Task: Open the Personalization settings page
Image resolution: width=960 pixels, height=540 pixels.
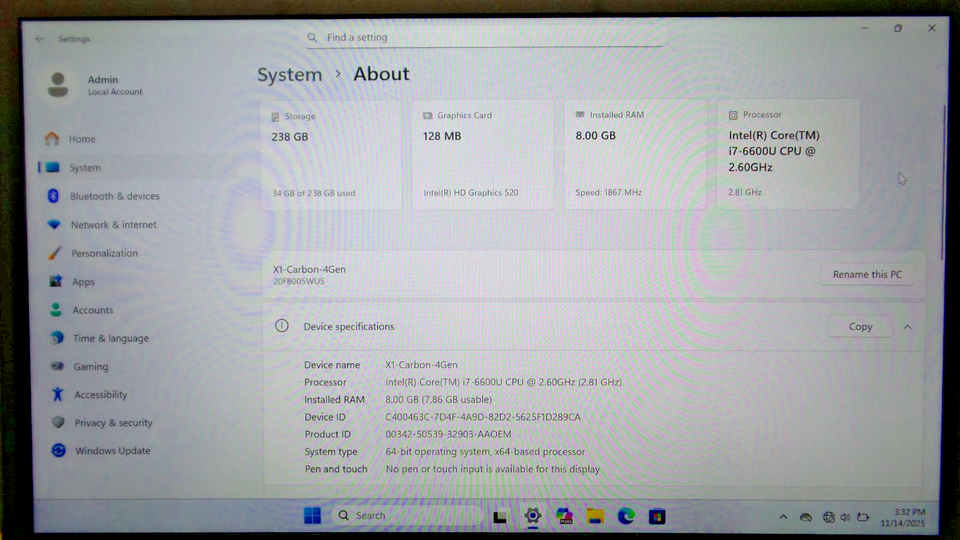Action: (104, 253)
